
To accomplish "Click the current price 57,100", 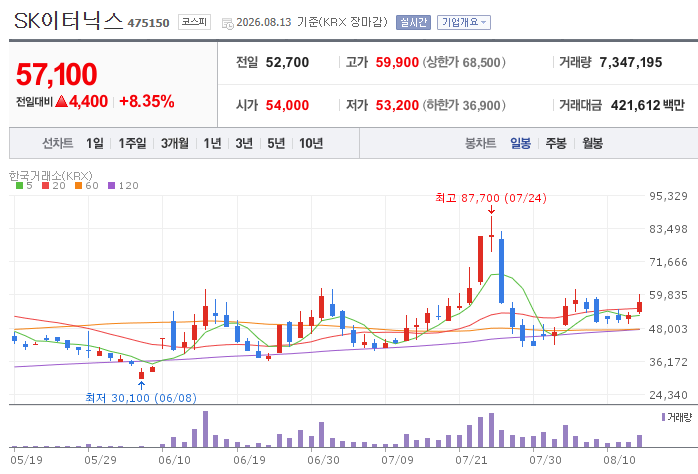I will 56,74.
